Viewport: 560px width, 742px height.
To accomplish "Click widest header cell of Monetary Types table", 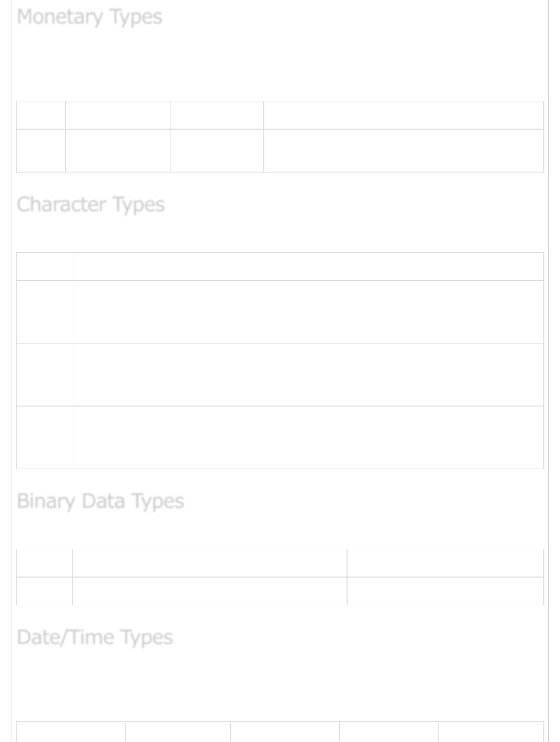I will (x=404, y=115).
